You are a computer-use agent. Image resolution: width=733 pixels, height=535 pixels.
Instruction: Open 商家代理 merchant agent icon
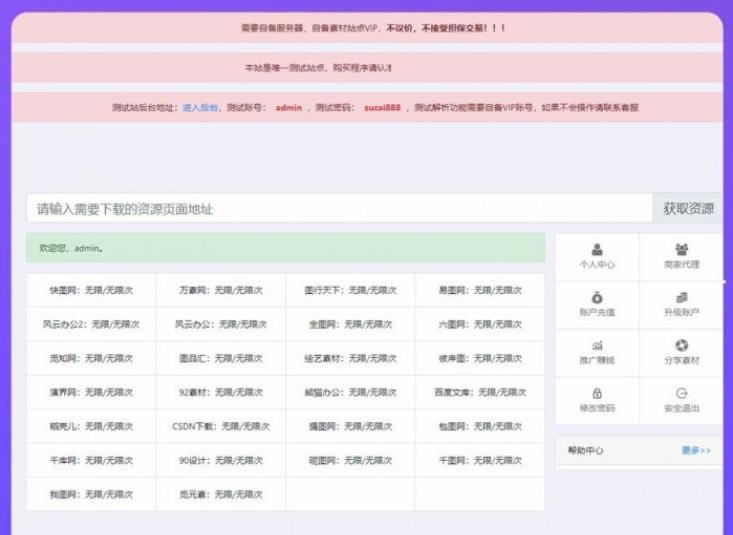(x=682, y=249)
